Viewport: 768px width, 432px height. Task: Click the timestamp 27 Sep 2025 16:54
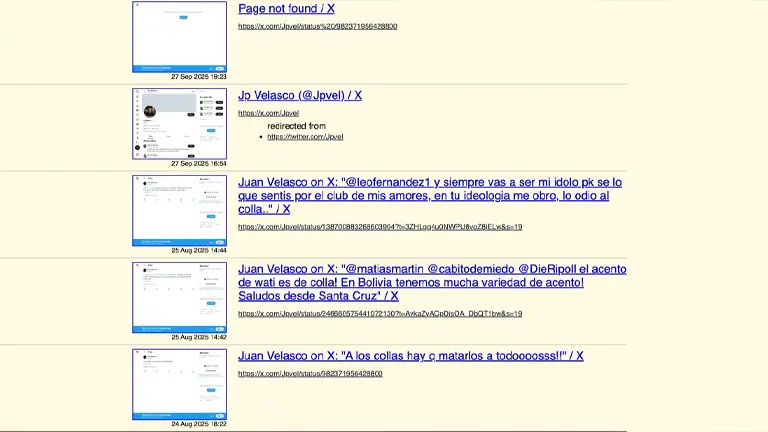[x=198, y=164]
